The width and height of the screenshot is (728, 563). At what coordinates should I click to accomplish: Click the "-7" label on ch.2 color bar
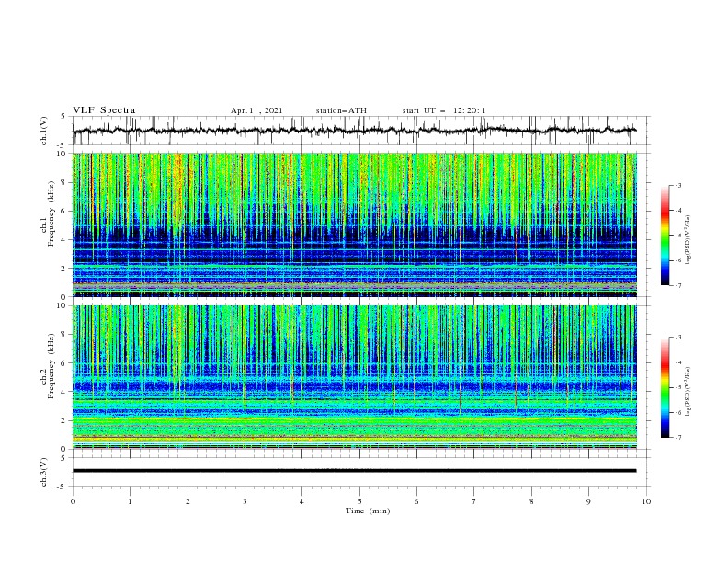point(677,438)
